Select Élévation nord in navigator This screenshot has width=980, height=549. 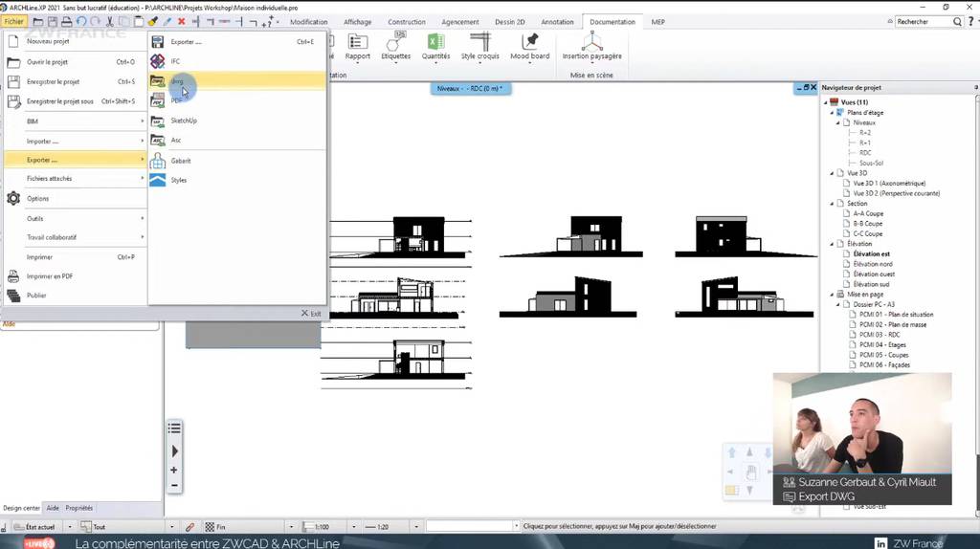(x=873, y=264)
